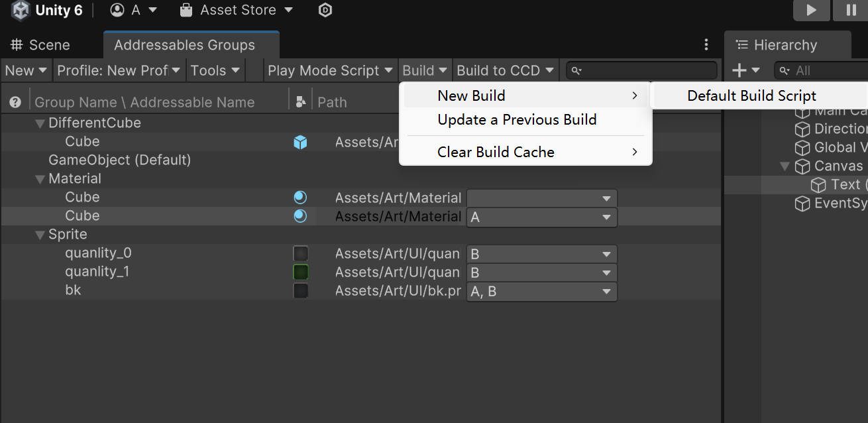Click the EventSystem game object cube icon
868x423 pixels.
tap(802, 203)
